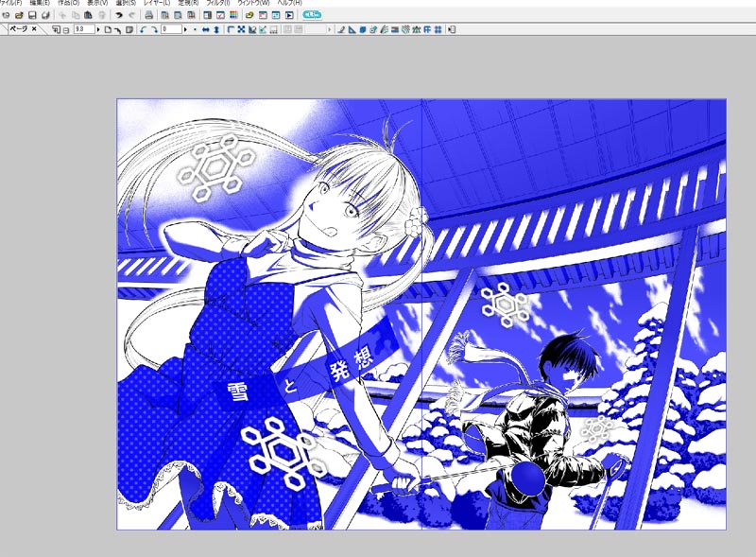
Task: Click the New file icon
Action: click(x=7, y=15)
